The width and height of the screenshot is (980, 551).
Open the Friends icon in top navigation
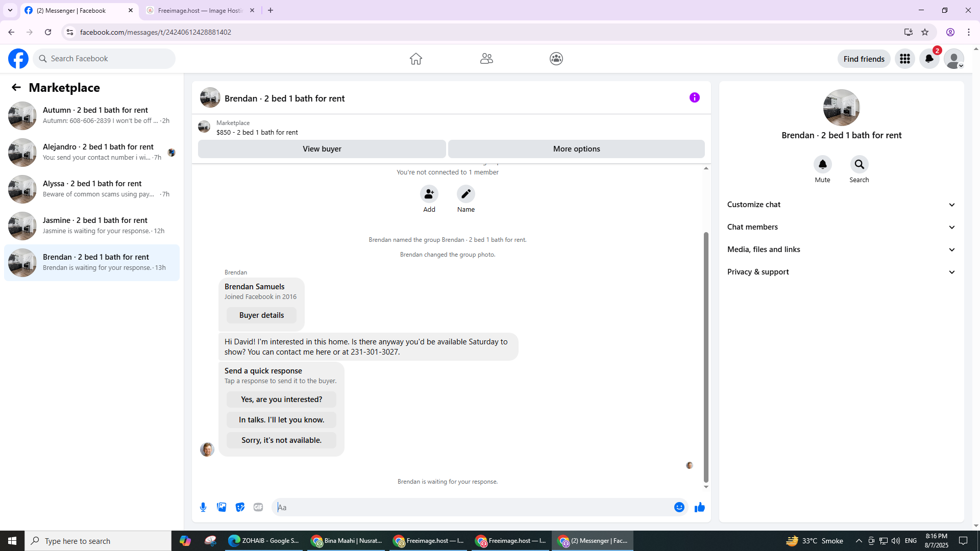tap(486, 59)
